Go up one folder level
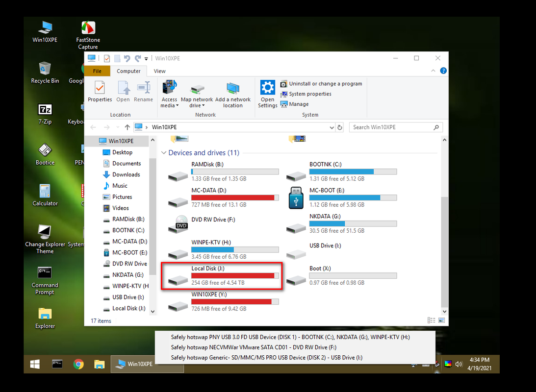 127,127
